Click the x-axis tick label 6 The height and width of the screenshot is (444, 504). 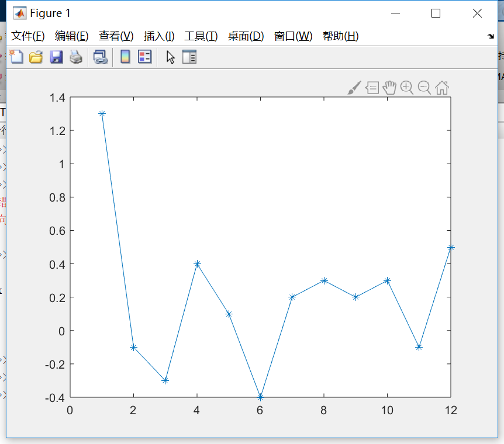click(260, 410)
